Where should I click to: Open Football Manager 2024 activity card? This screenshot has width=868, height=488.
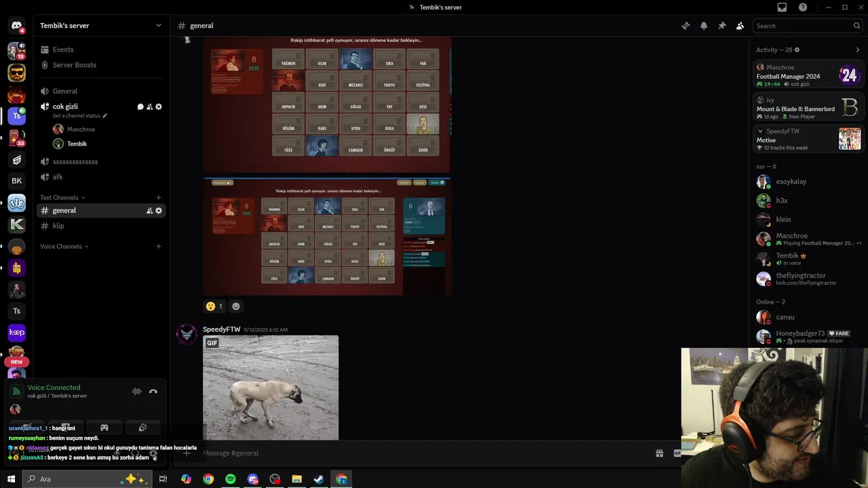coord(808,75)
